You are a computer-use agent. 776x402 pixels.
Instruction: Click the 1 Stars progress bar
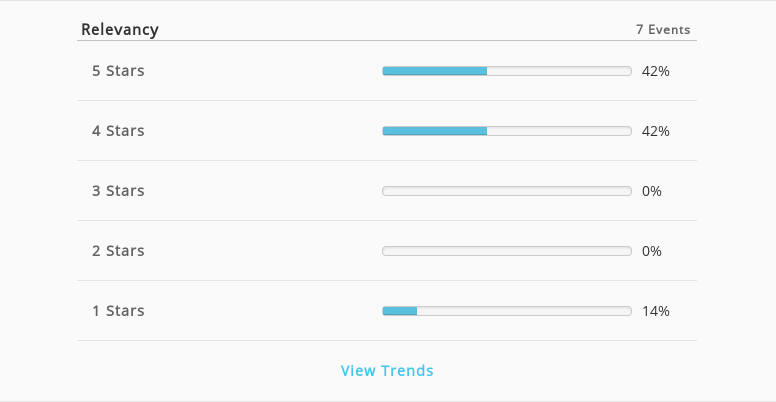(507, 310)
